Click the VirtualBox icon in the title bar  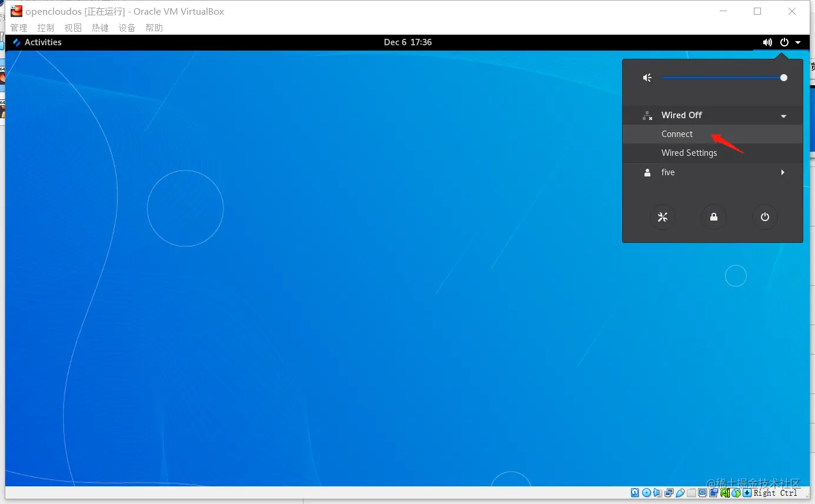click(16, 11)
